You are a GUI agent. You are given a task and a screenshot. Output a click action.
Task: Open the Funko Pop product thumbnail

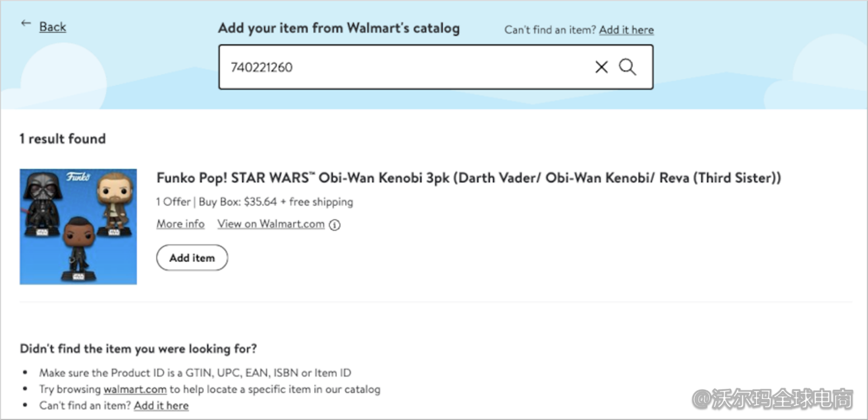click(x=78, y=227)
